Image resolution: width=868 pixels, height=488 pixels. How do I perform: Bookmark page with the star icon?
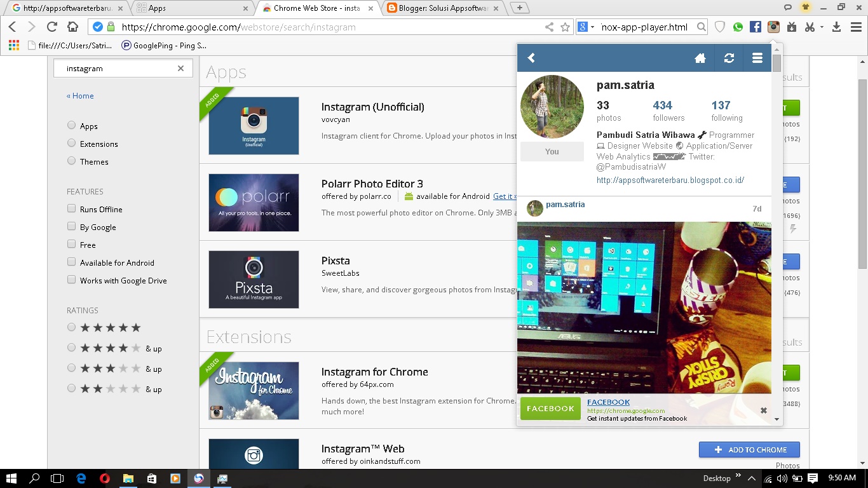click(x=565, y=27)
